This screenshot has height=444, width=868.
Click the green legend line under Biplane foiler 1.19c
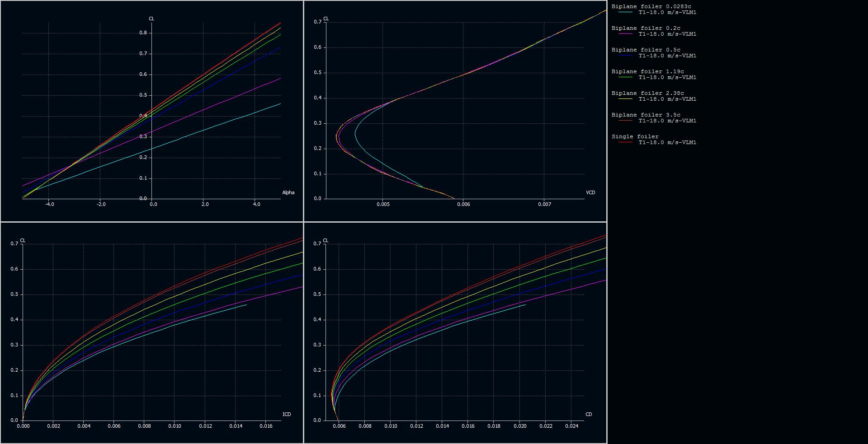pos(626,78)
